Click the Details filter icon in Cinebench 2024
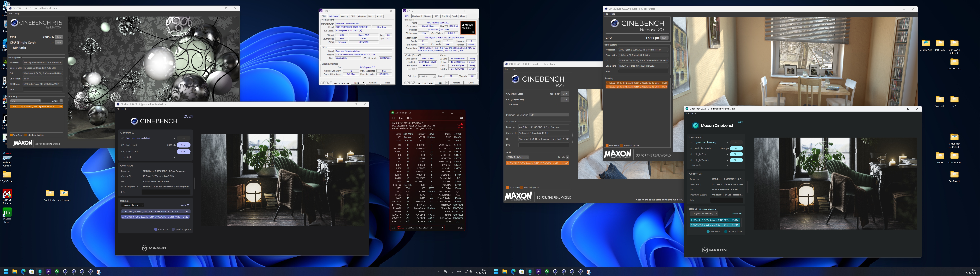This screenshot has height=276, width=980. point(188,205)
